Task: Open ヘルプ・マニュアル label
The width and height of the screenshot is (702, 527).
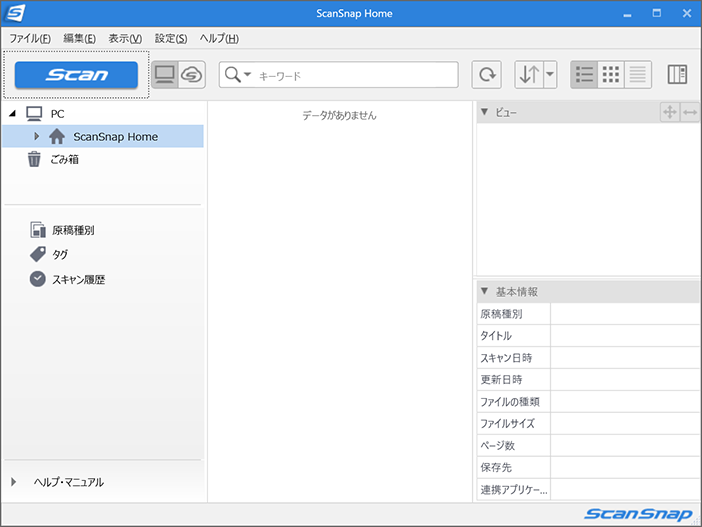Action: (69, 482)
